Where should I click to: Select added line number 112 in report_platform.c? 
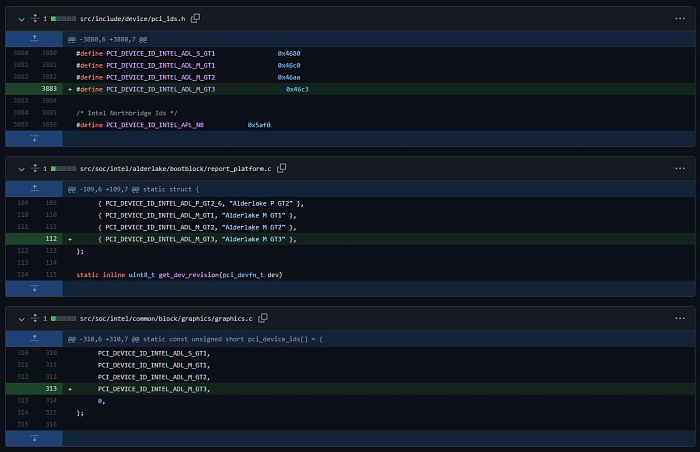point(51,239)
